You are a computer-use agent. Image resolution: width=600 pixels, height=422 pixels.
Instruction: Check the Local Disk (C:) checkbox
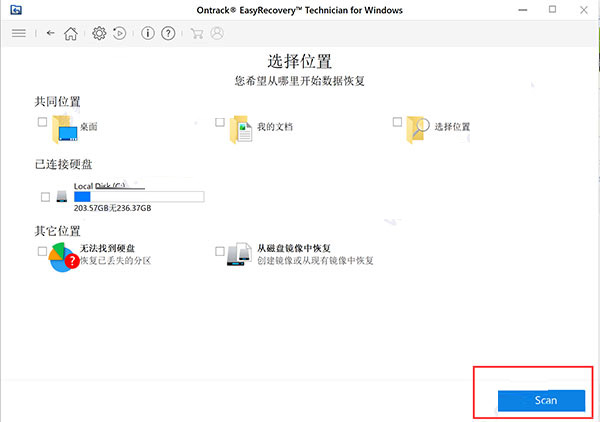[x=45, y=197]
